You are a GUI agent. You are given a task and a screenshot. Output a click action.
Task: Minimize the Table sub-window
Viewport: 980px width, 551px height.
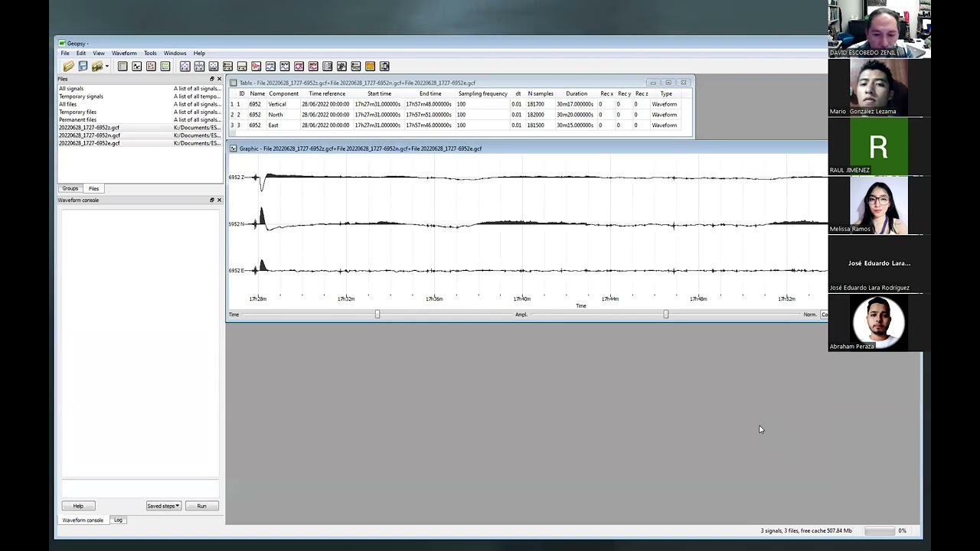pyautogui.click(x=653, y=83)
